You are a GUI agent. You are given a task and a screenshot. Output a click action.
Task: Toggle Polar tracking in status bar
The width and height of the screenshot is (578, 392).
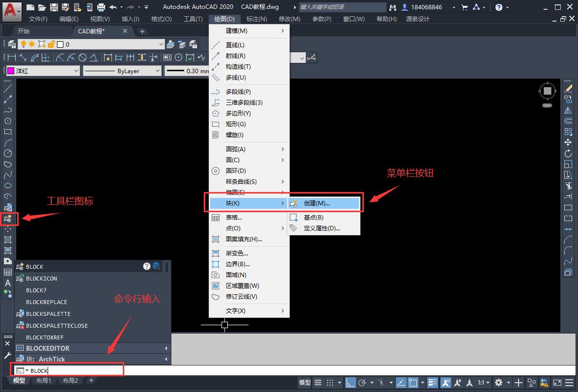coord(362,382)
